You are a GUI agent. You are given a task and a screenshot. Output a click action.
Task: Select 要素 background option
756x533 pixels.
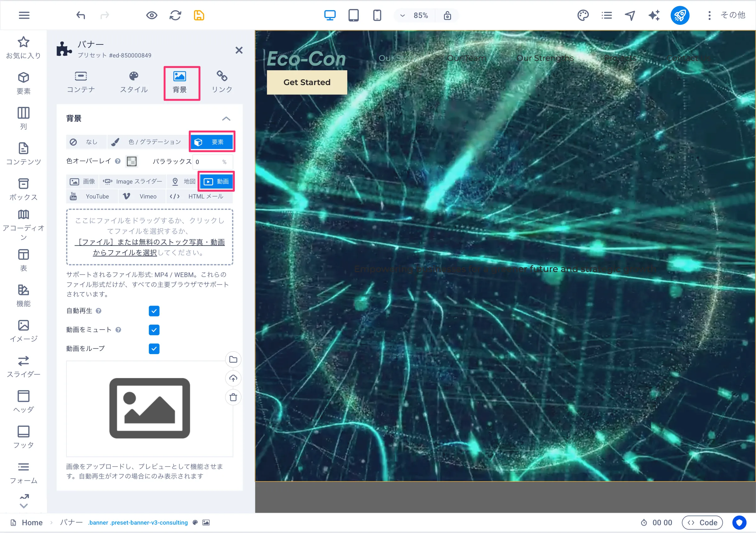coord(212,142)
